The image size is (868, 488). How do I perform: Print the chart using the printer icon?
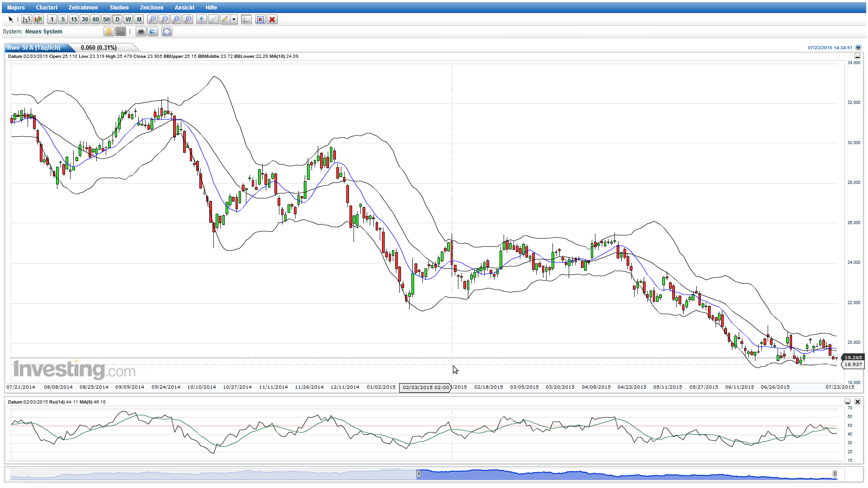[x=141, y=32]
